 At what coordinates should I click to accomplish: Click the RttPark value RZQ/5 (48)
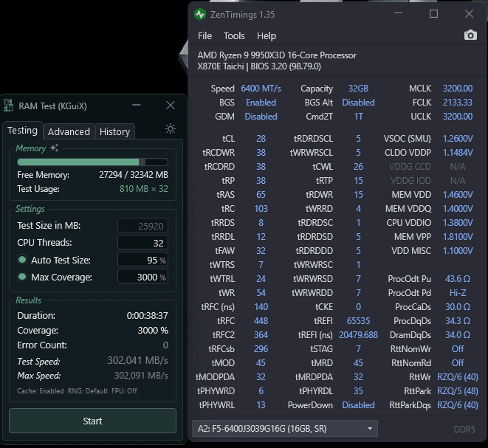coord(458,390)
